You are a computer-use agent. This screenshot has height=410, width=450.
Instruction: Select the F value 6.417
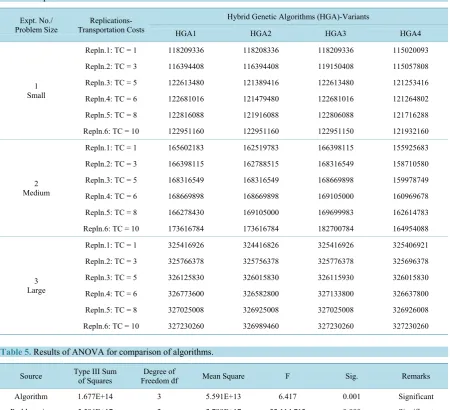click(x=287, y=397)
